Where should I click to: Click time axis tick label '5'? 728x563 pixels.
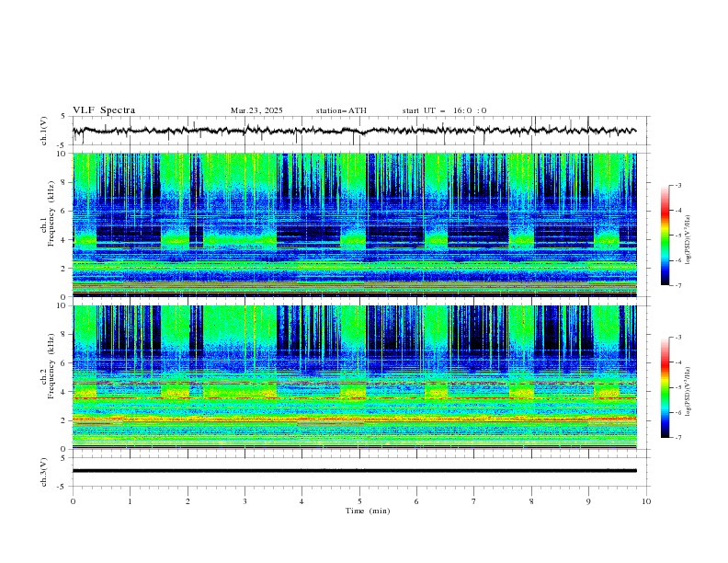point(359,501)
